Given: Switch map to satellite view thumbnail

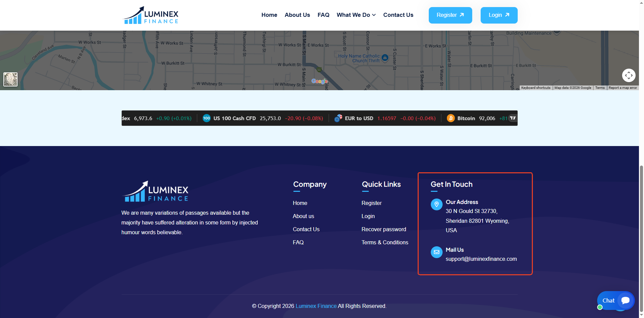Looking at the screenshot, I should (x=10, y=79).
